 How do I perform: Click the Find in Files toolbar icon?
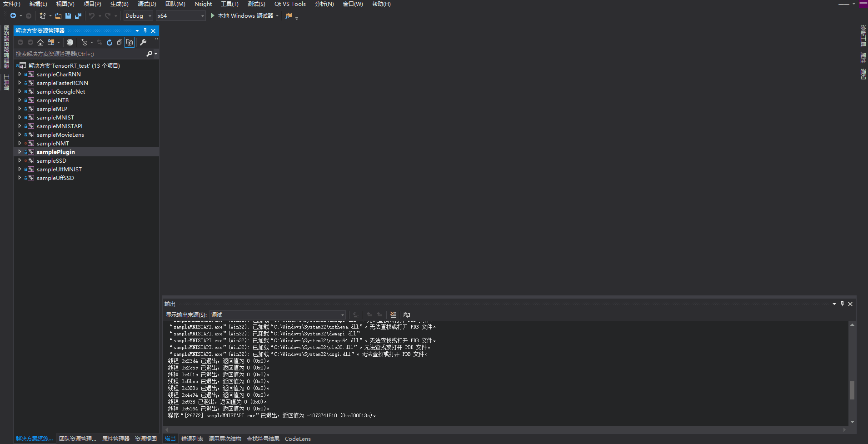pyautogui.click(x=289, y=16)
